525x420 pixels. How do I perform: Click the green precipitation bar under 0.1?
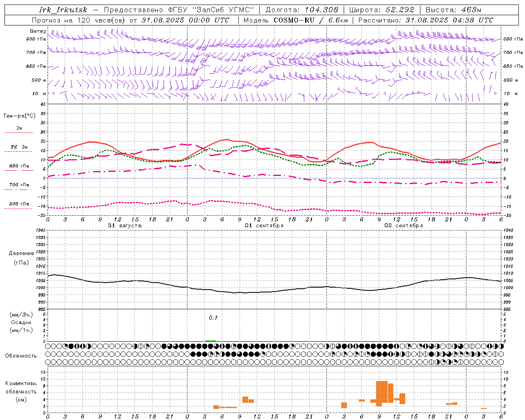coord(210,340)
